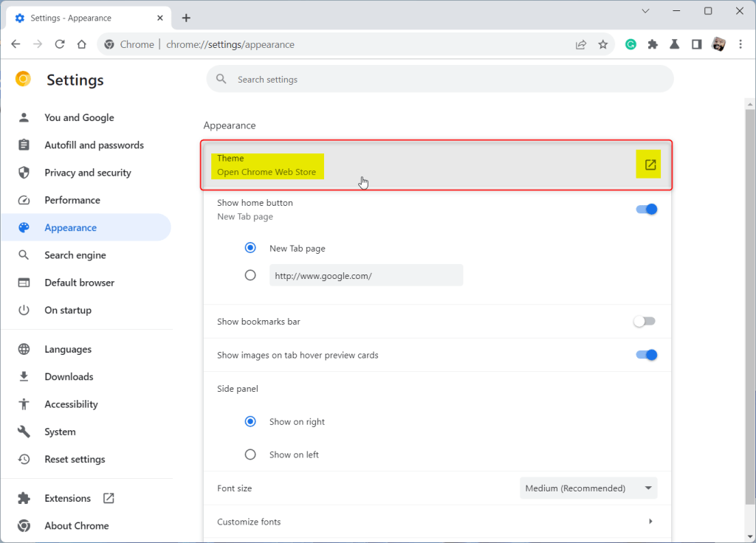
Task: Click the Chrome Labs beaker icon
Action: [674, 44]
